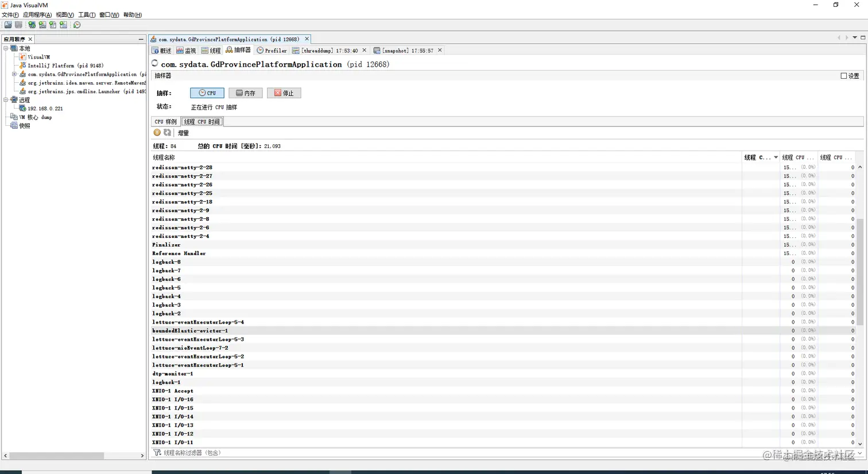Image resolution: width=868 pixels, height=474 pixels.
Task: Open the 视图 menu
Action: pos(64,15)
